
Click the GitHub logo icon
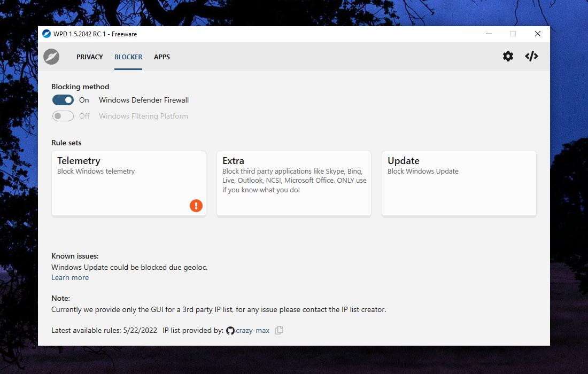pos(230,331)
